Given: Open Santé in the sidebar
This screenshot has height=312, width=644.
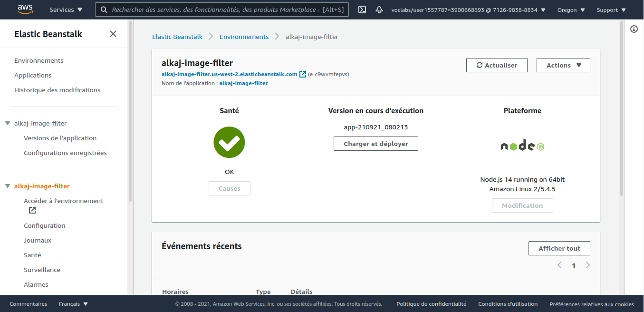Looking at the screenshot, I should (32, 255).
